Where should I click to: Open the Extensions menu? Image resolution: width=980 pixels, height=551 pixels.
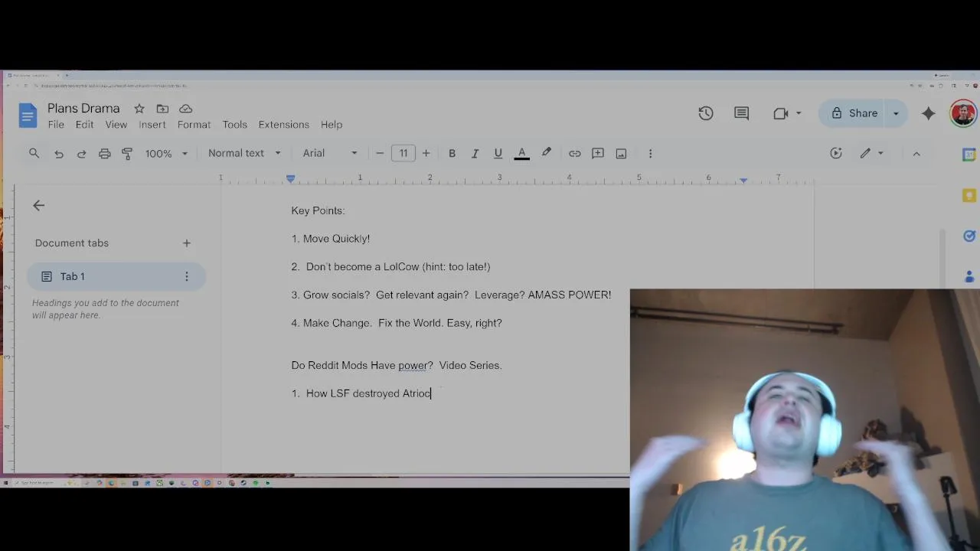coord(284,125)
